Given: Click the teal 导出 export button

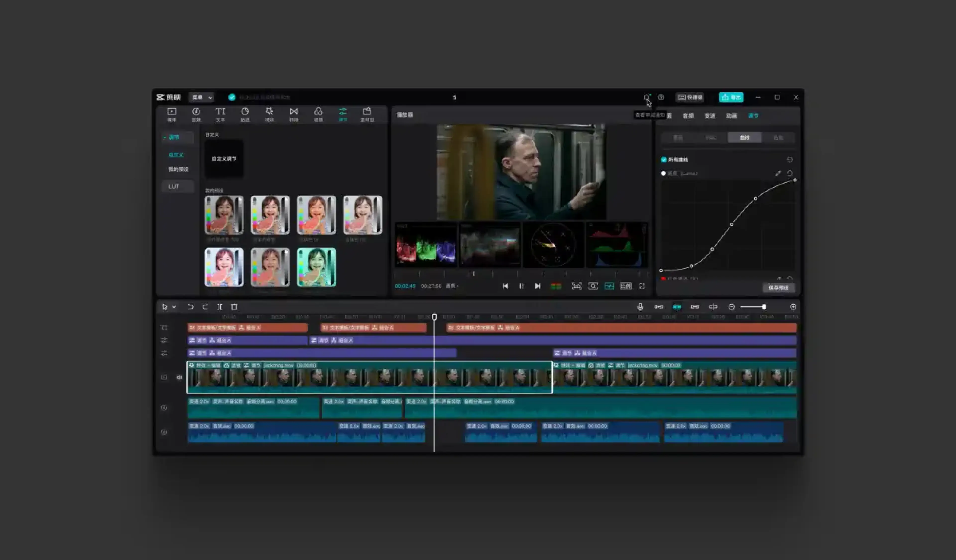Looking at the screenshot, I should coord(731,98).
